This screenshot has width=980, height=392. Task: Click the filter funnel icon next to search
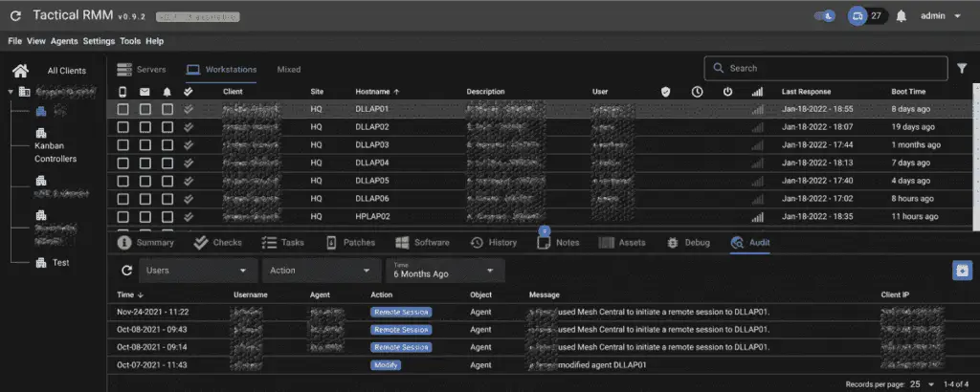962,69
